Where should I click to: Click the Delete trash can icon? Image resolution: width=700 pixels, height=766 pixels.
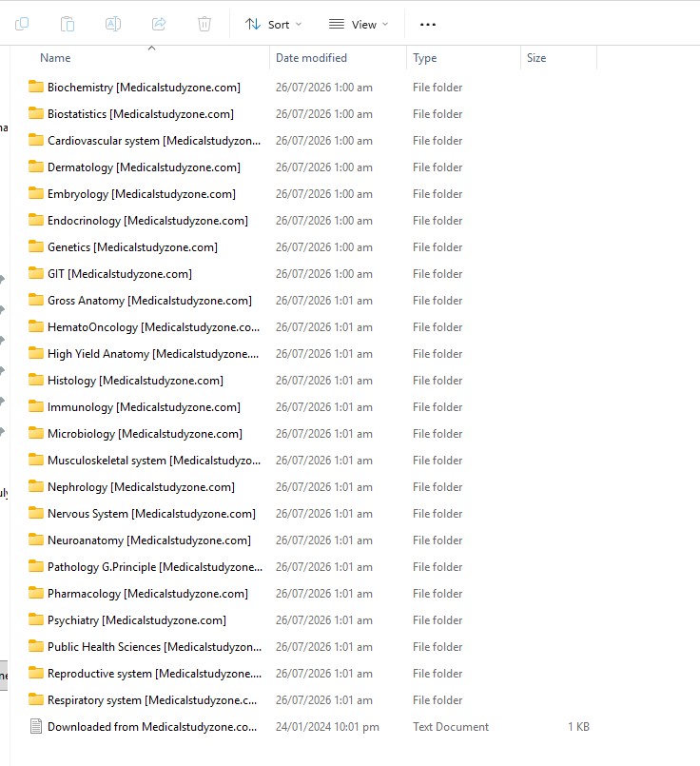[x=204, y=24]
